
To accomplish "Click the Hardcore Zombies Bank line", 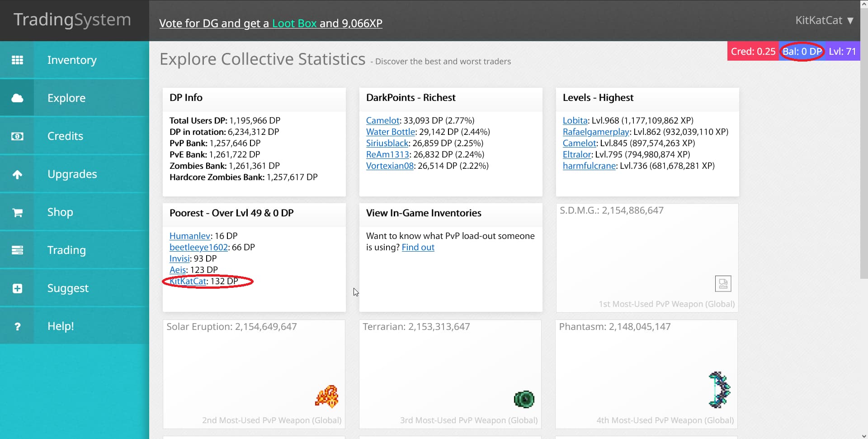I will [243, 177].
